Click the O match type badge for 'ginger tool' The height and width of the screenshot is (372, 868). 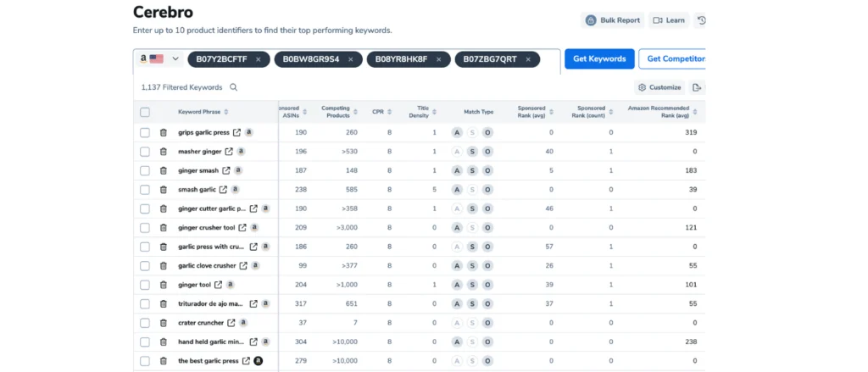(487, 285)
